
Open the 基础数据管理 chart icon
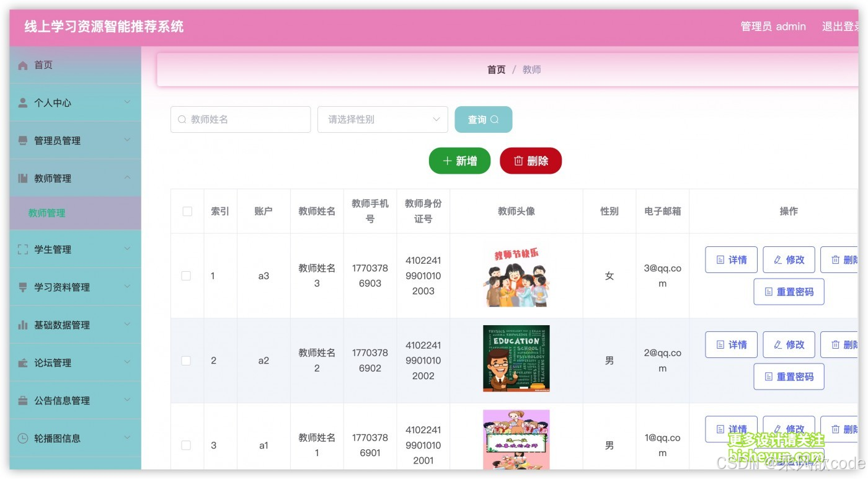pos(24,325)
